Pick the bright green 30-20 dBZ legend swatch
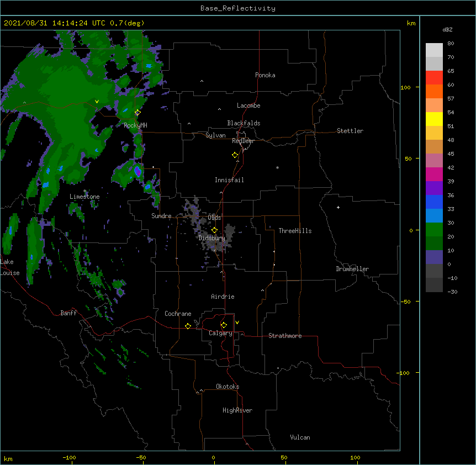This screenshot has height=465, width=476. pyautogui.click(x=434, y=230)
